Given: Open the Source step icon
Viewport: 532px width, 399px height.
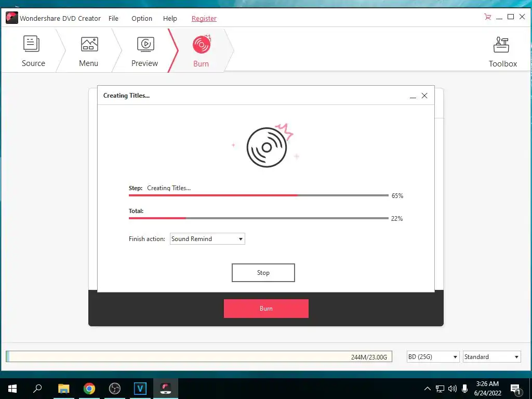Looking at the screenshot, I should 31,44.
